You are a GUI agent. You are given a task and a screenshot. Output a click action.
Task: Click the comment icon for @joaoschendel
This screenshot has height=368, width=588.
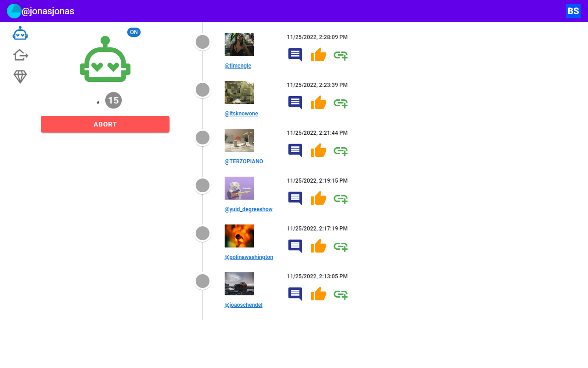294,294
